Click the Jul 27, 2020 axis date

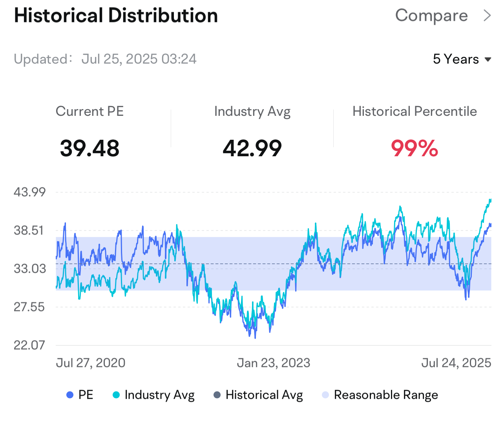[91, 363]
